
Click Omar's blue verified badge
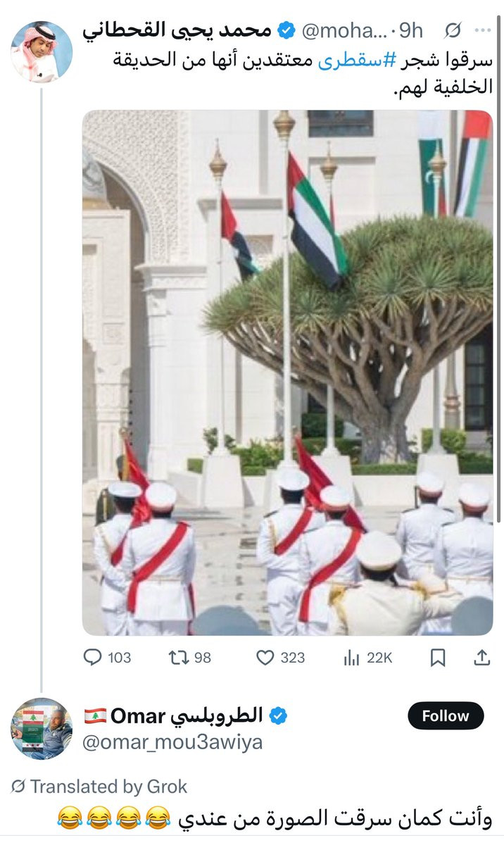point(279,716)
